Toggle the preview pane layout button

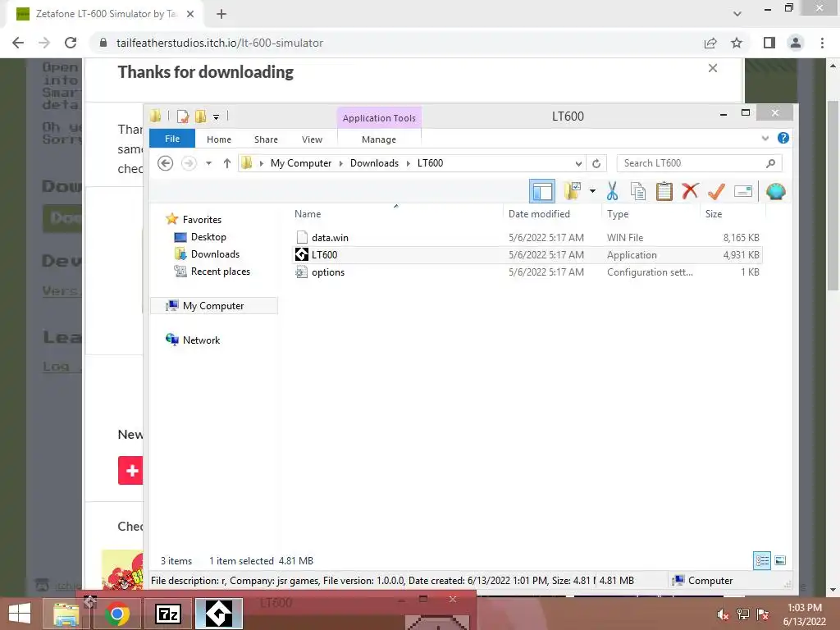(x=541, y=191)
